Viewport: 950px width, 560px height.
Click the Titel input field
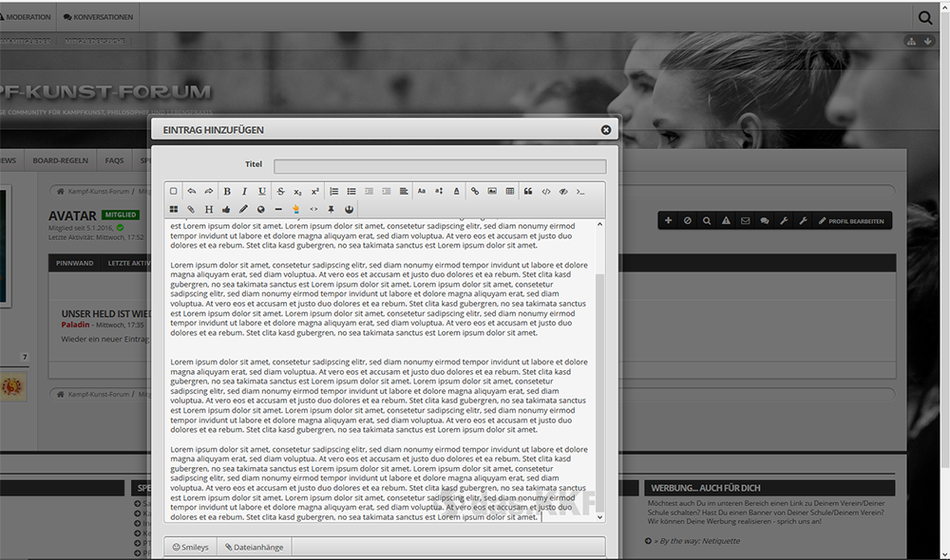[440, 166]
